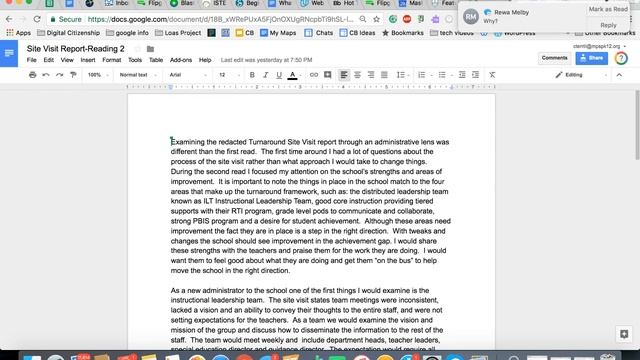Set justified text alignment
Viewport: 640px width, 360px height.
pyautogui.click(x=384, y=75)
